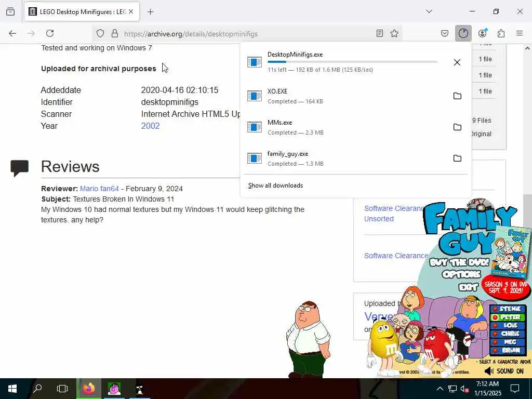Open Mario fan64 reviewer profile link

coord(99,189)
